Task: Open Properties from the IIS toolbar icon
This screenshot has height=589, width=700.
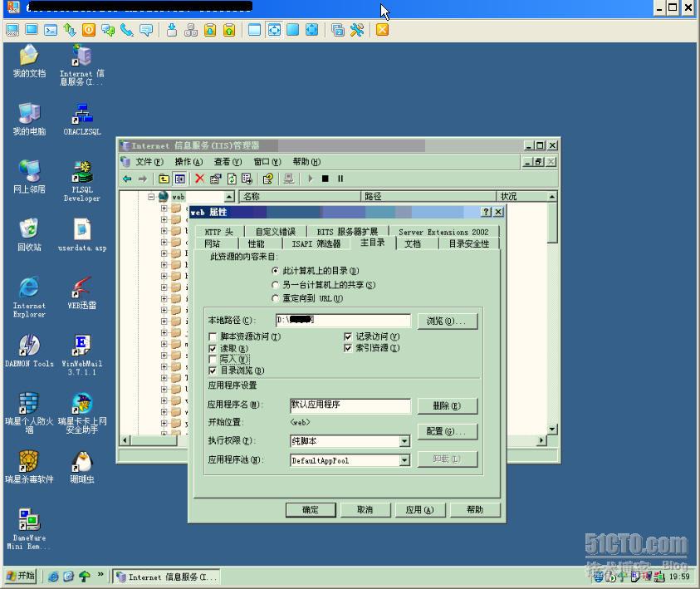Action: [x=216, y=179]
